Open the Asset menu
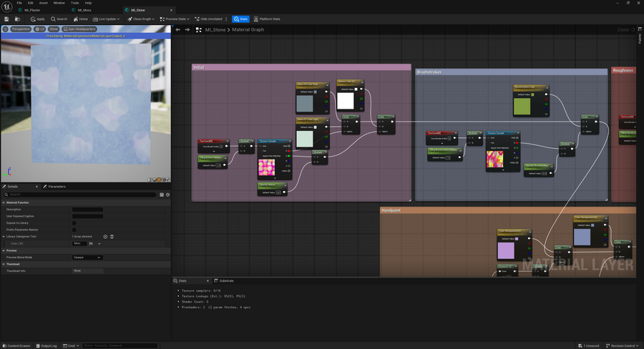 43,3
